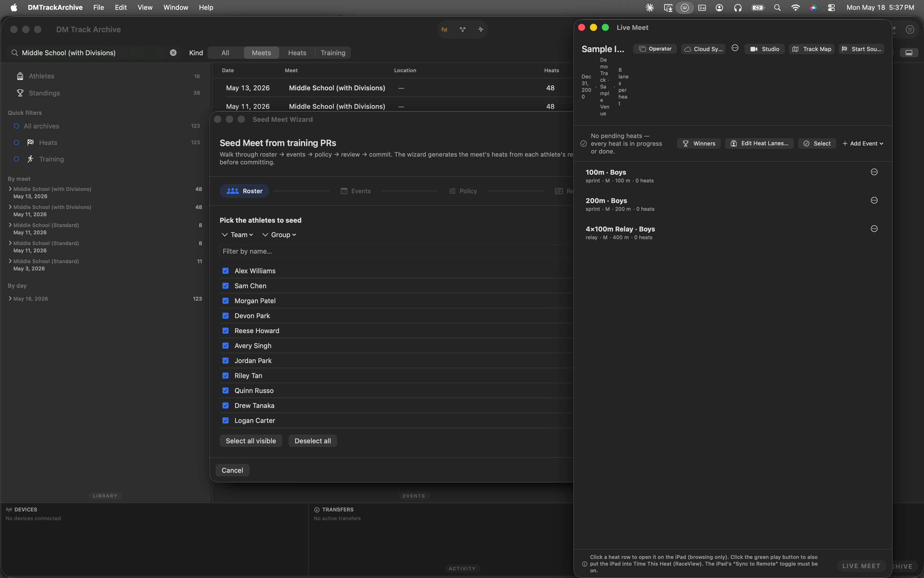Click the Filter by name field
Viewport: 924px width, 578px height.
396,251
